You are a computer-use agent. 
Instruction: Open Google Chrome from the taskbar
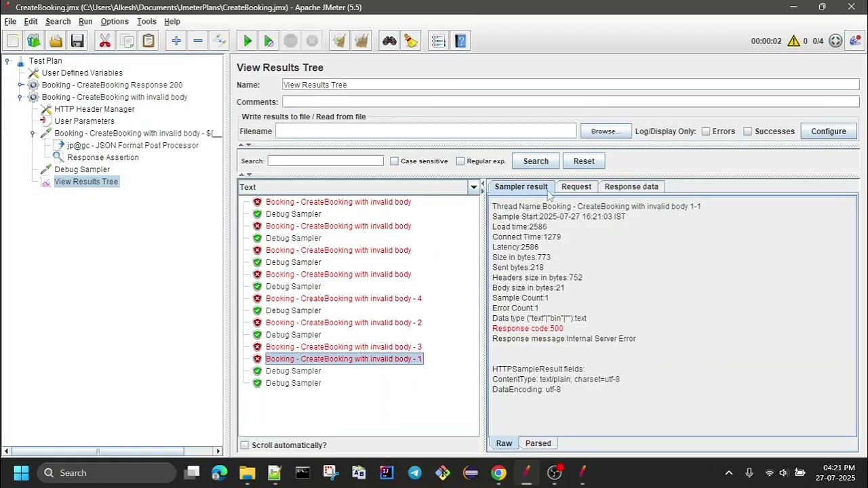pos(498,473)
